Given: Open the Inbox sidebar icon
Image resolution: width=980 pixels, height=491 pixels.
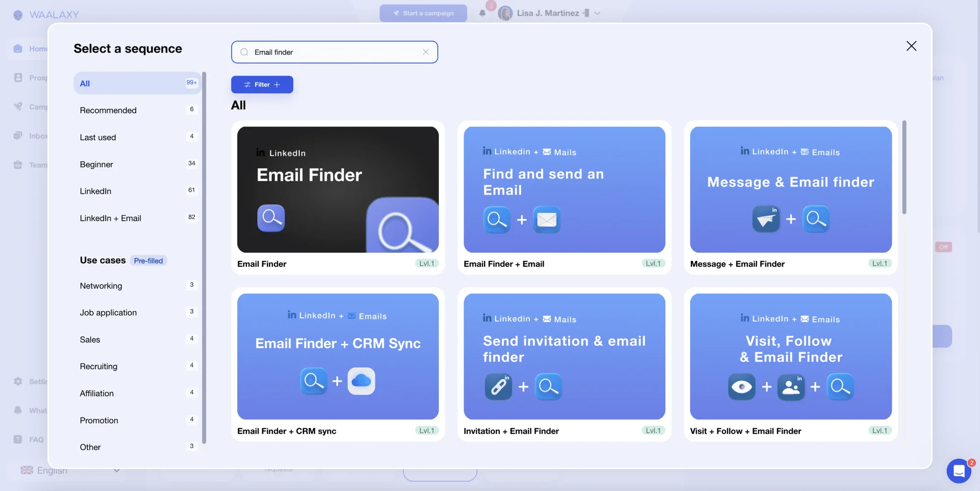Looking at the screenshot, I should (18, 136).
